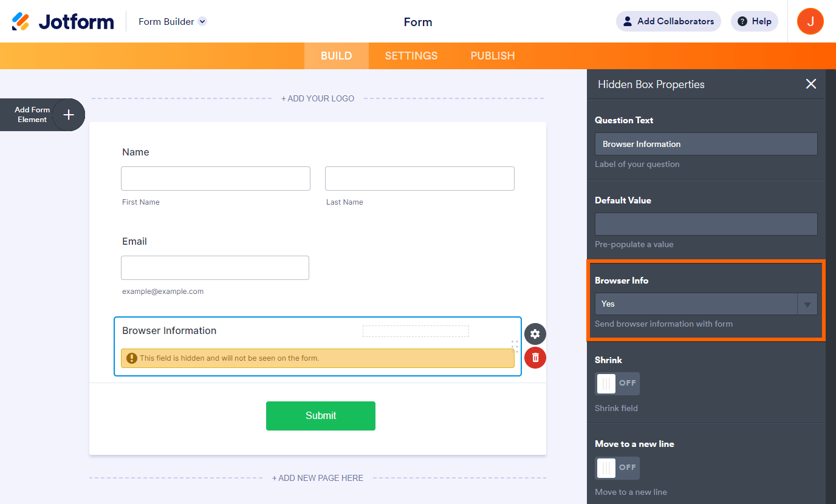The width and height of the screenshot is (836, 504).
Task: Open field properties via gear icon
Action: [535, 334]
